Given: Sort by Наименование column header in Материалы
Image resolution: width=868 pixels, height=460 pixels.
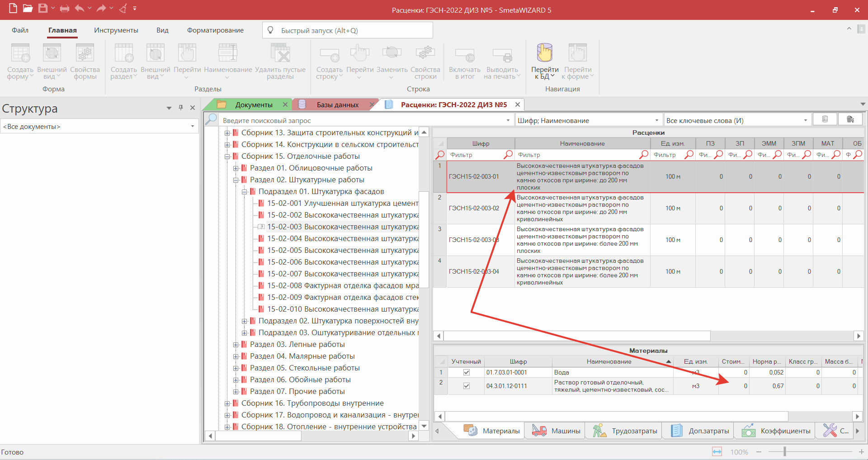Looking at the screenshot, I should coord(612,361).
